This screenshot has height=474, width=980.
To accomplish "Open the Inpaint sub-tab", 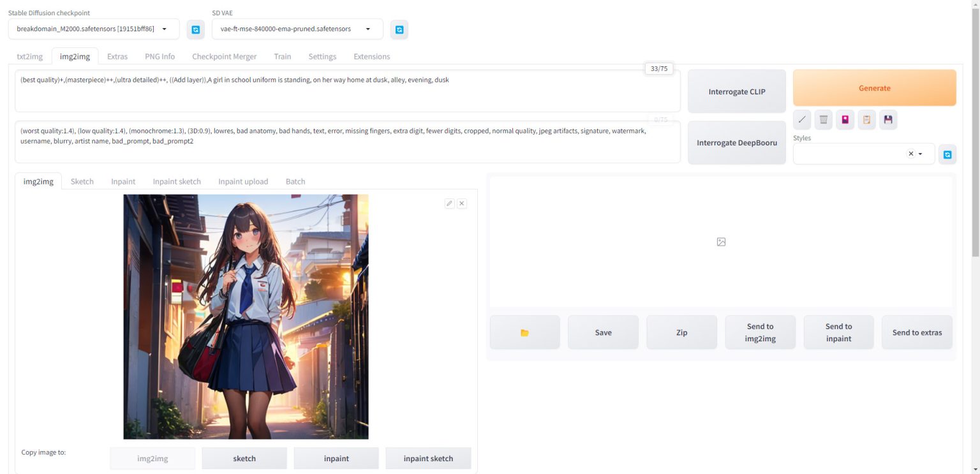I will coord(123,181).
